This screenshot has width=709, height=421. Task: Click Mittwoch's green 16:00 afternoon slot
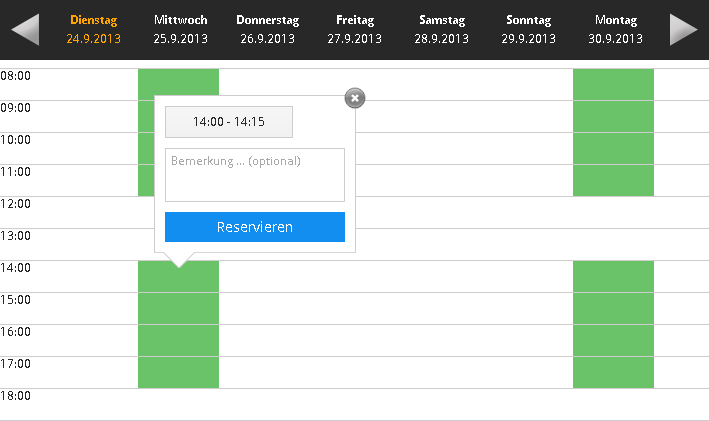pyautogui.click(x=178, y=340)
